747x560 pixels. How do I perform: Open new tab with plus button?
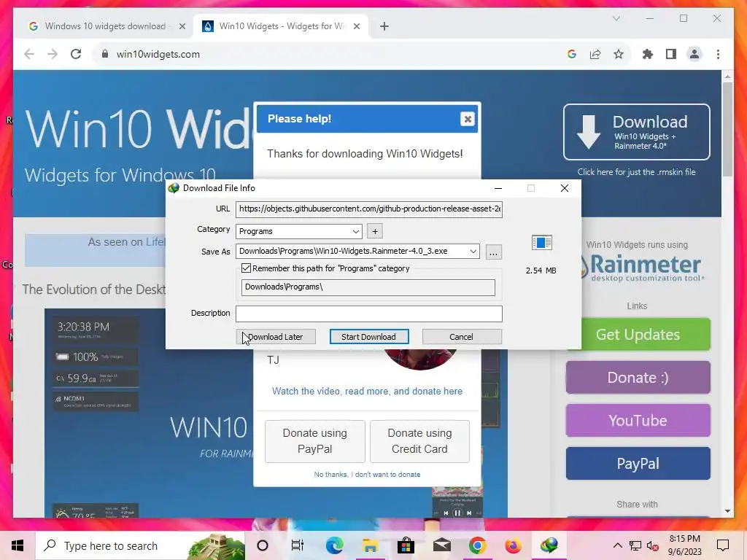(x=384, y=26)
